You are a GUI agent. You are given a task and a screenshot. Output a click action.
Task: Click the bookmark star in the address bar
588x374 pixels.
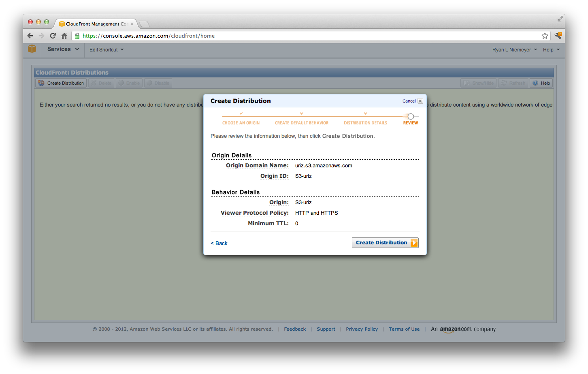(545, 36)
